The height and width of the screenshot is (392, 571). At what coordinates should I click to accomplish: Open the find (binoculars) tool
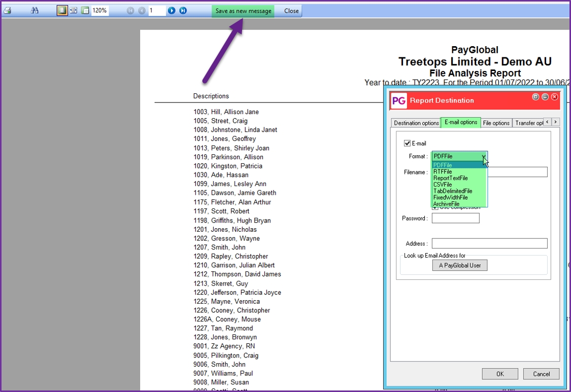35,11
